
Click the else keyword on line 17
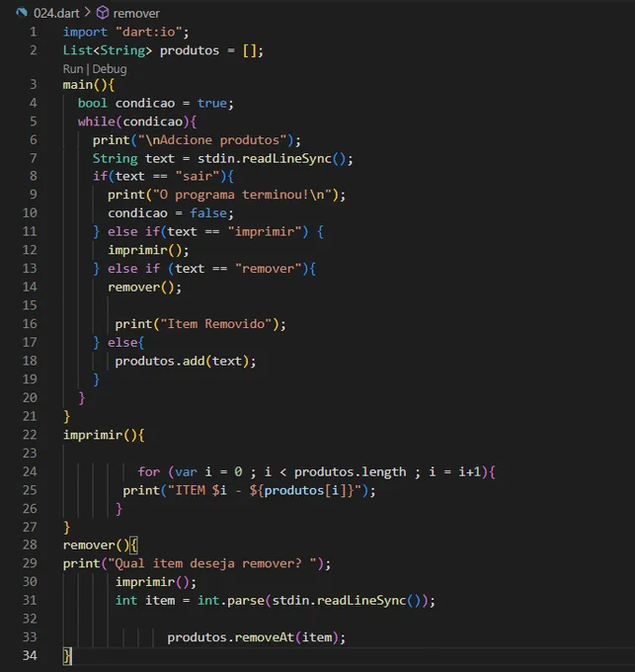(122, 343)
